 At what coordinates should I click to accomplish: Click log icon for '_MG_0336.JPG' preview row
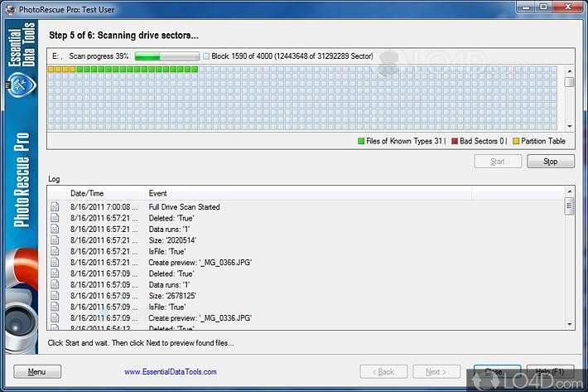(x=55, y=317)
